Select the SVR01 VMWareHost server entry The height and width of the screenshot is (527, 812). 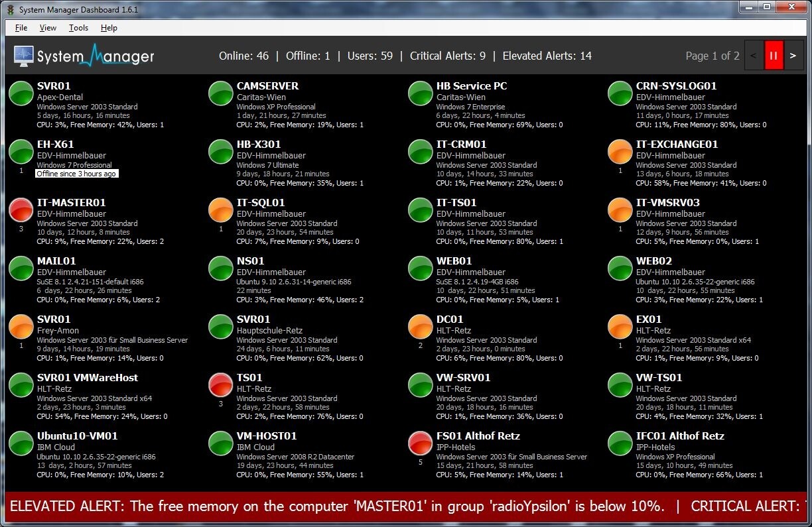point(88,378)
